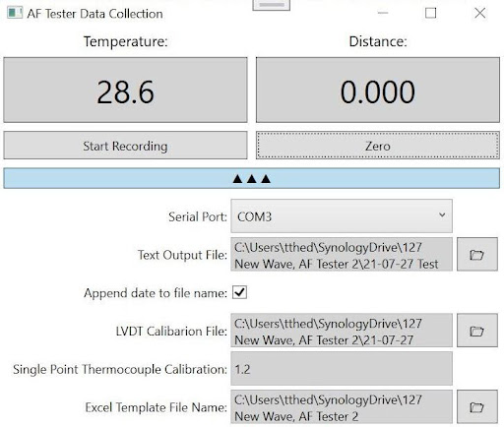Click the AF Tester app icon in title bar
The height and width of the screenshot is (427, 504).
(x=15, y=13)
